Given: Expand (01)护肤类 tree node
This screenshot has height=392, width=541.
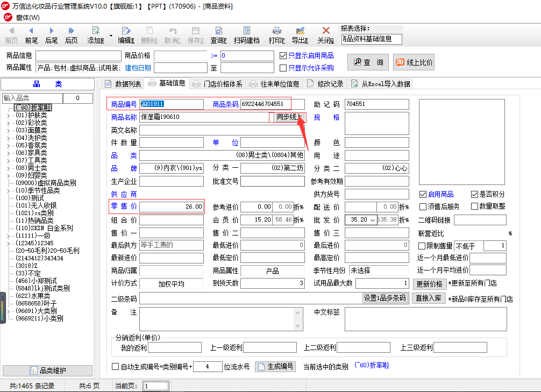Looking at the screenshot, I should [x=9, y=116].
